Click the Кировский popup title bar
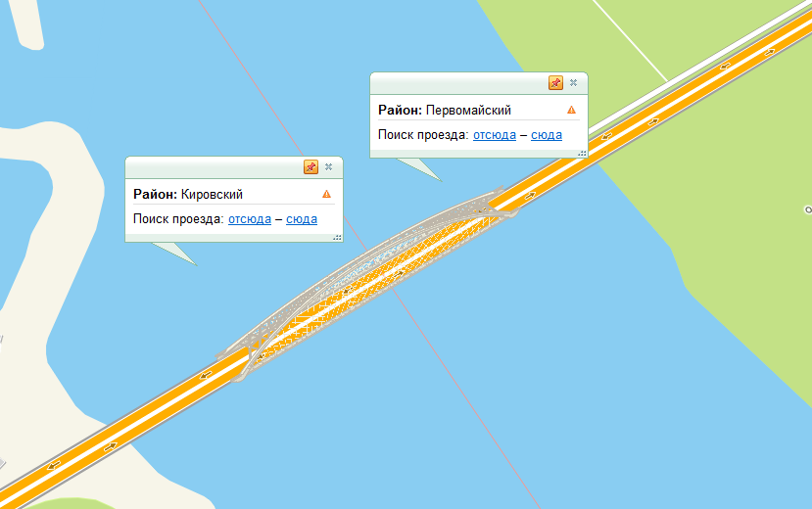The image size is (812, 509). (x=215, y=167)
